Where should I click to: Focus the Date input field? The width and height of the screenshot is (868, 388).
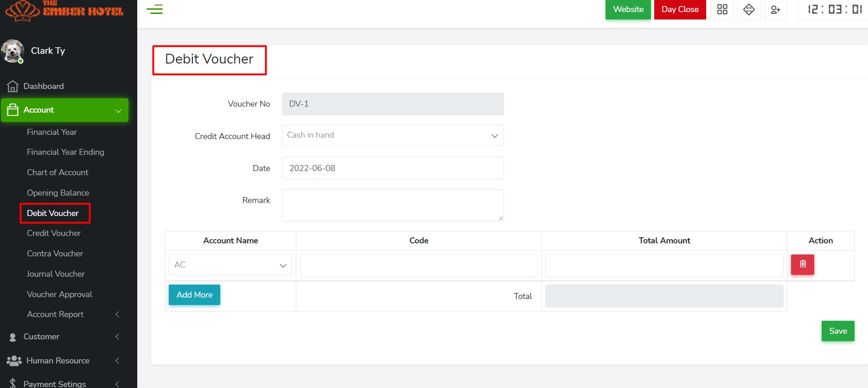[x=392, y=168]
